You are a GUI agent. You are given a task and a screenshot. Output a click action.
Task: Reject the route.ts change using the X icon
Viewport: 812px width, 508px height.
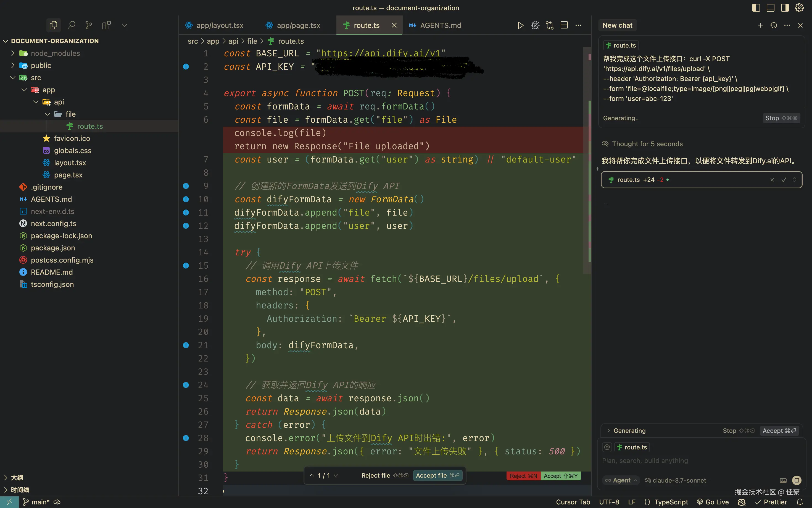point(772,180)
